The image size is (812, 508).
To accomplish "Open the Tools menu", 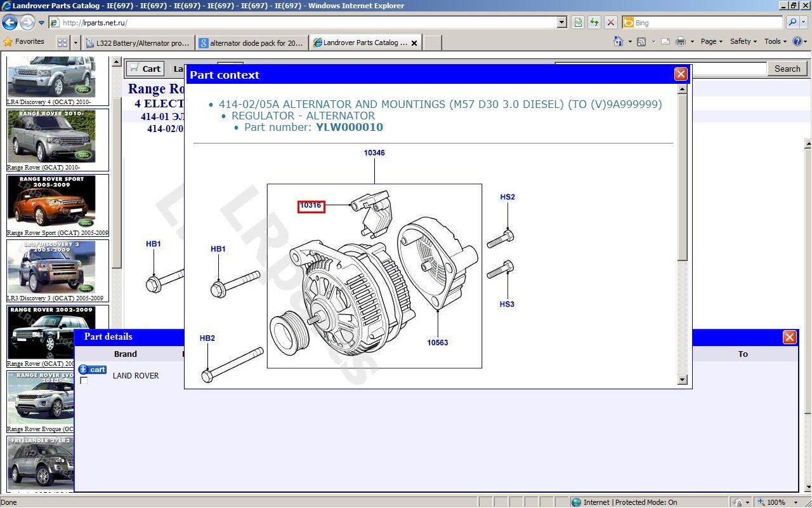I will tap(775, 41).
